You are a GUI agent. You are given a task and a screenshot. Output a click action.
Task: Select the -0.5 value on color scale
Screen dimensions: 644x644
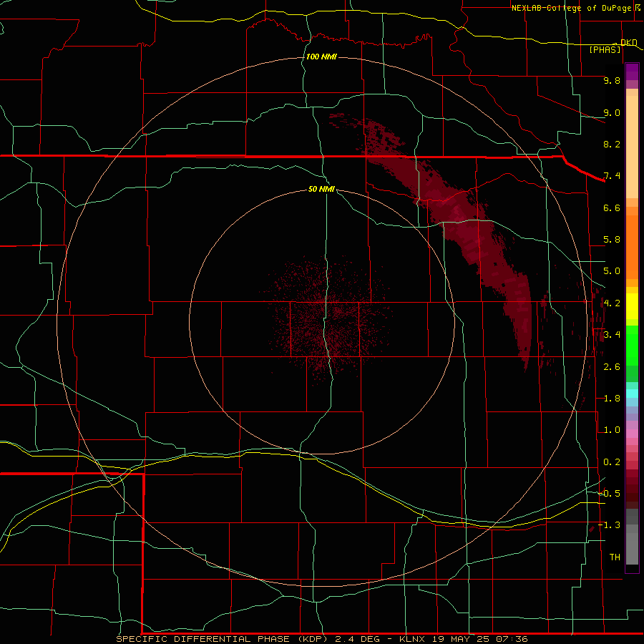tap(610, 494)
